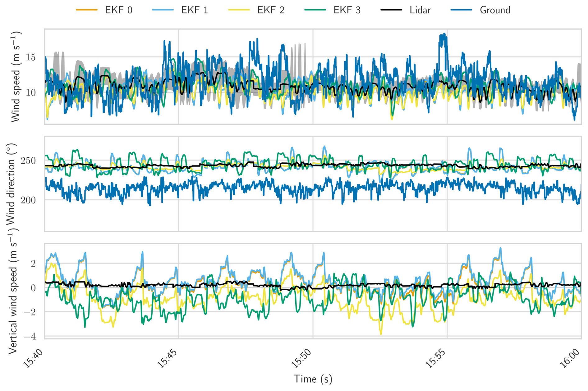Click the "Time (s)" x-axis title
The width and height of the screenshot is (588, 391).
click(x=313, y=379)
